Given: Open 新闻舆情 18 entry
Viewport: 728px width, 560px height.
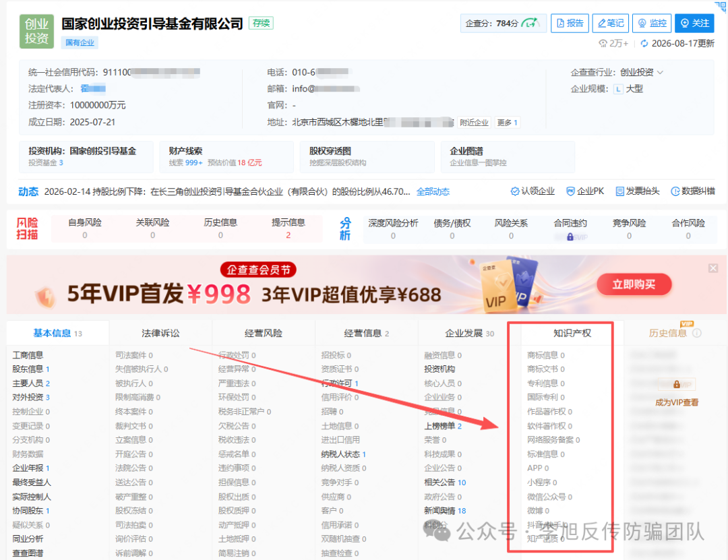Looking at the screenshot, I should [x=445, y=511].
